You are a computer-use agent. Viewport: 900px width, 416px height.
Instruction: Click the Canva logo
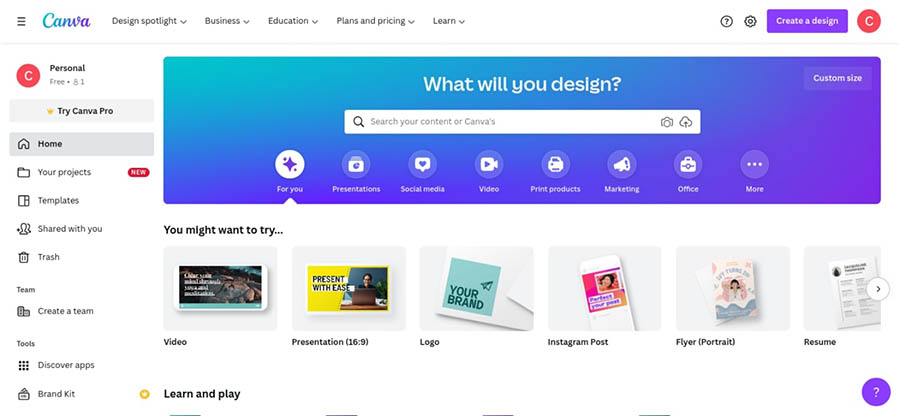[x=67, y=21]
